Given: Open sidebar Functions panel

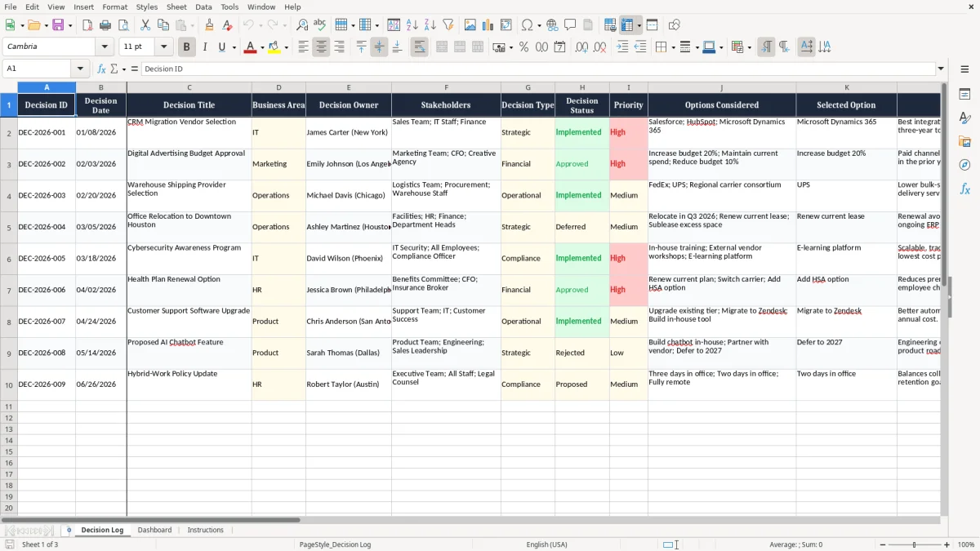Looking at the screenshot, I should (x=964, y=189).
